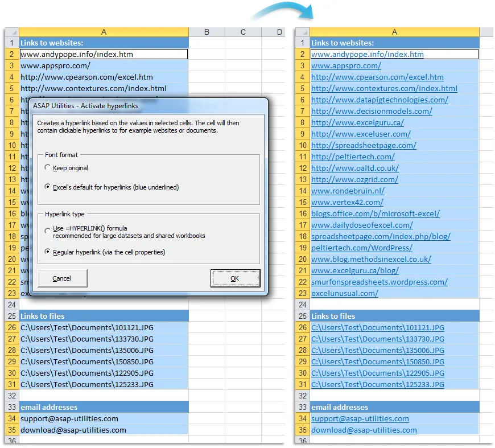Choose Excel's default for hyperlinks option
This screenshot has height=448, width=495.
[47, 187]
